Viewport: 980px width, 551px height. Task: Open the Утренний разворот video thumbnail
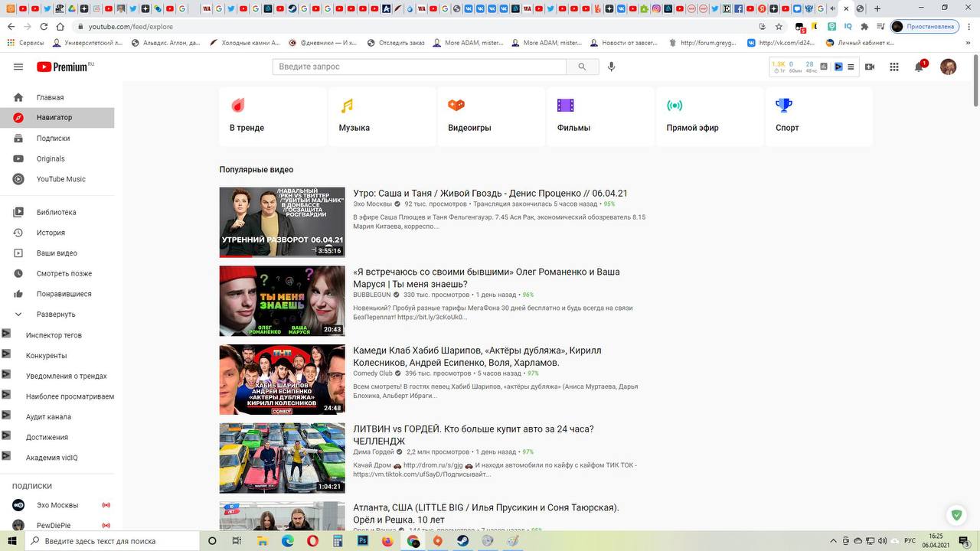point(283,222)
